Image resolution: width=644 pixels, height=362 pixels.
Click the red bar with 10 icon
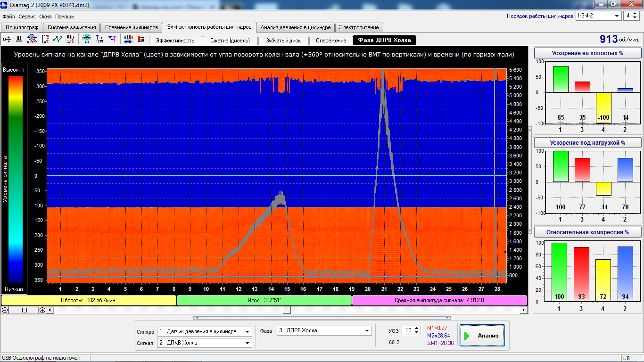coord(140,39)
